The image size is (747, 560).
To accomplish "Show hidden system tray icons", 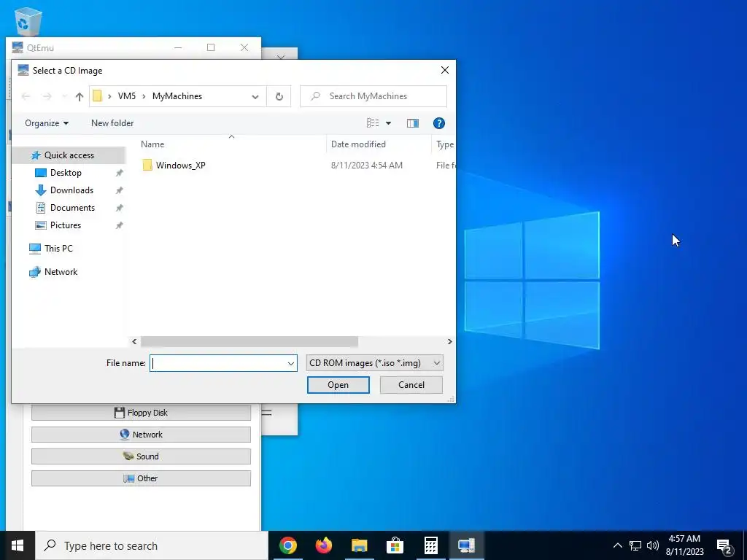I will tap(617, 545).
